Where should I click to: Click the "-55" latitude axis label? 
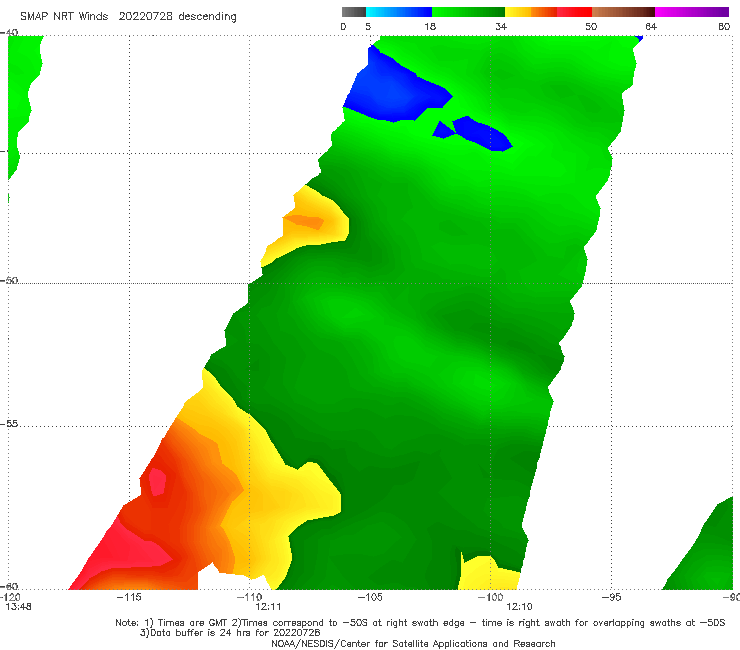[9, 423]
